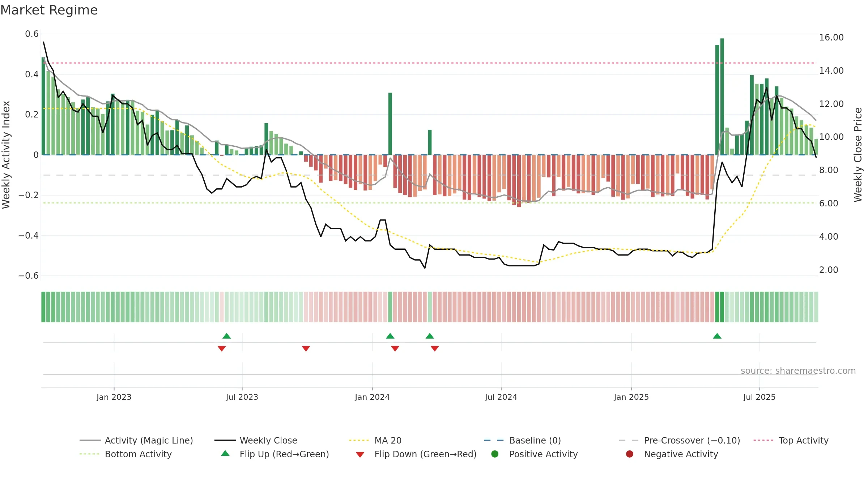
Task: Click the tallest green bar near 0.58 in 2025
Action: (722, 97)
